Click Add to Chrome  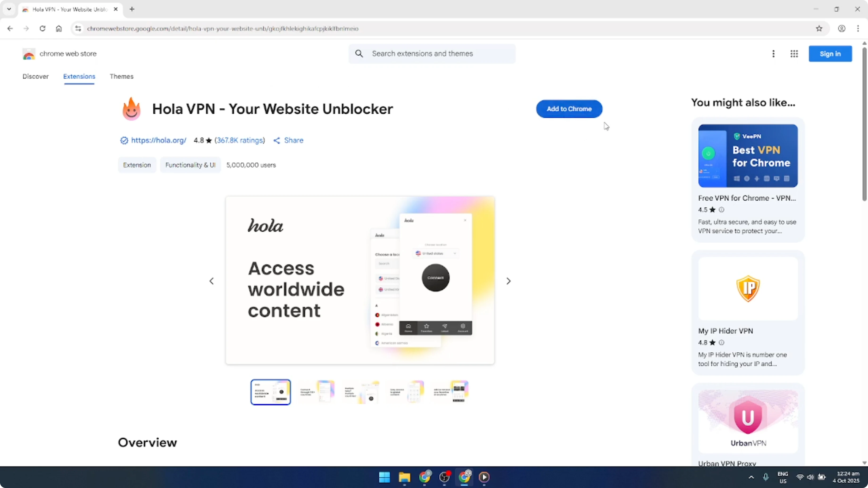click(x=569, y=109)
